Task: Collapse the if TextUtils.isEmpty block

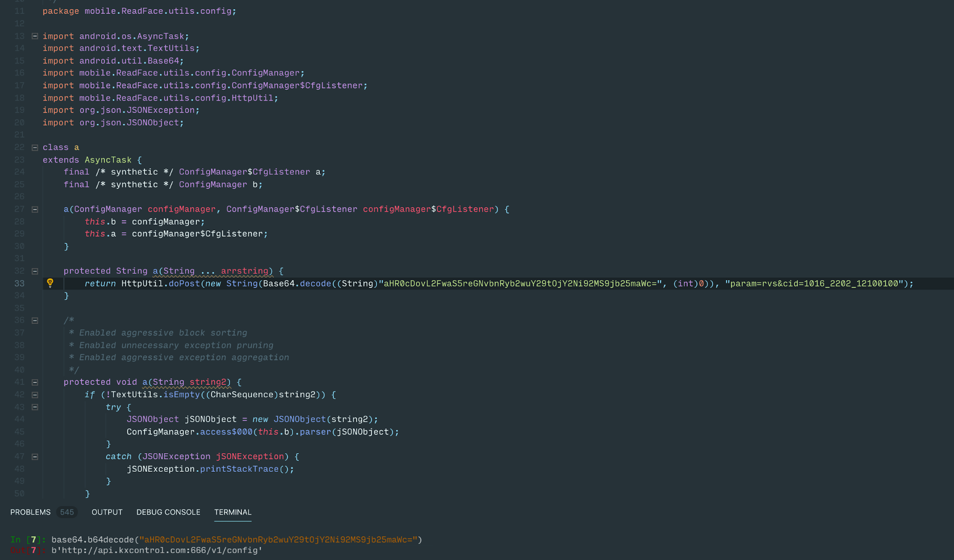Action: point(35,394)
